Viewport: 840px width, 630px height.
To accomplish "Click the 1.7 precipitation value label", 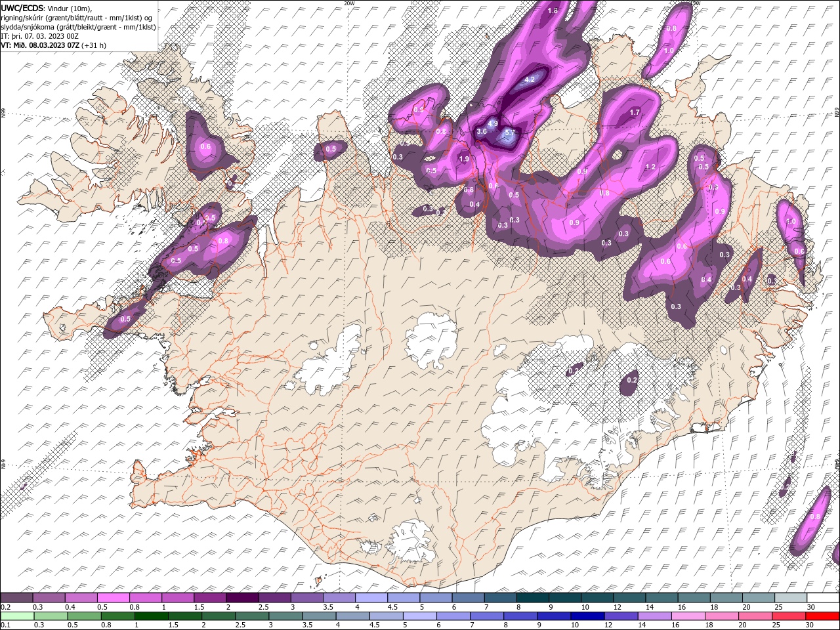I will (635, 112).
